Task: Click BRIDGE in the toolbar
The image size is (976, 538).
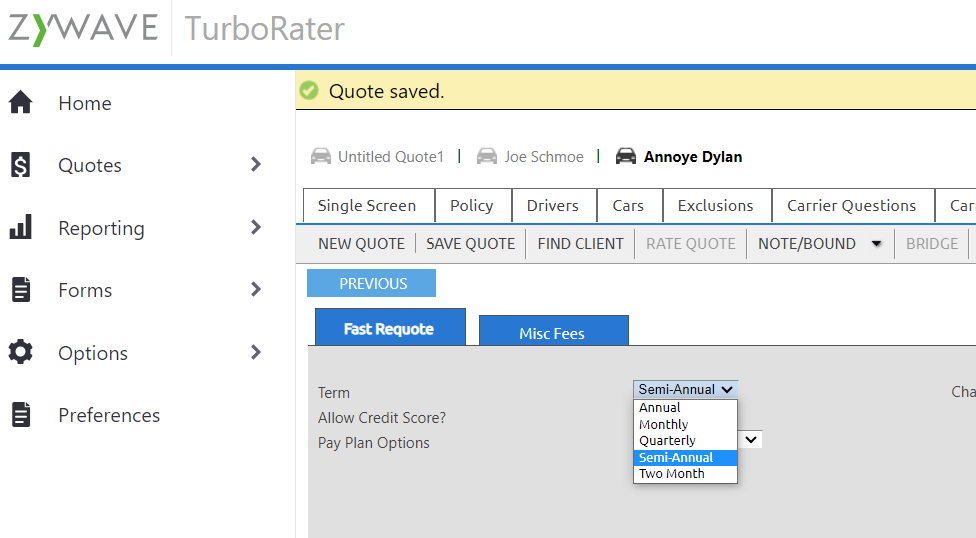Action: 932,243
